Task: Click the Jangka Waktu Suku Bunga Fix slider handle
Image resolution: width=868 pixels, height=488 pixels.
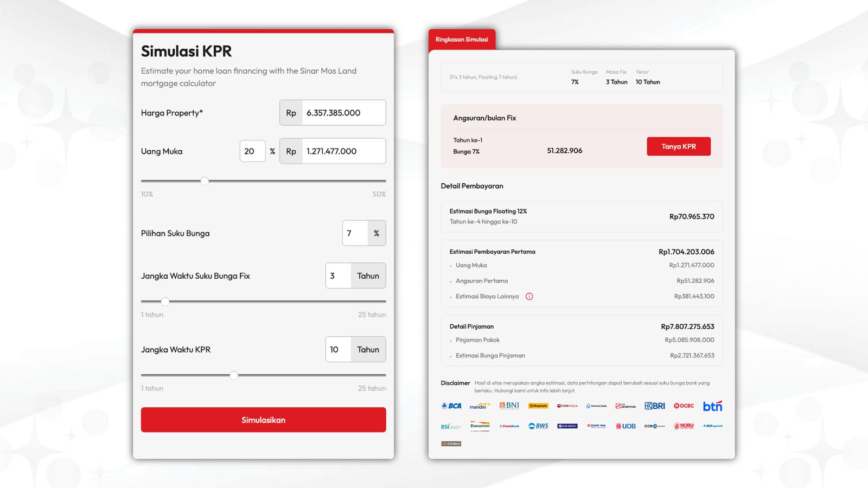Action: 165,301
